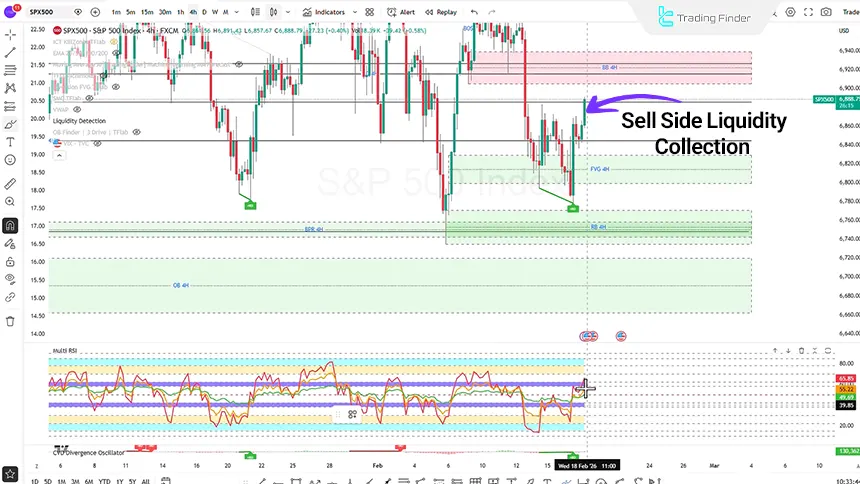This screenshot has width=860, height=484.
Task: Collapse the Multi RSI pane
Action: click(x=814, y=351)
